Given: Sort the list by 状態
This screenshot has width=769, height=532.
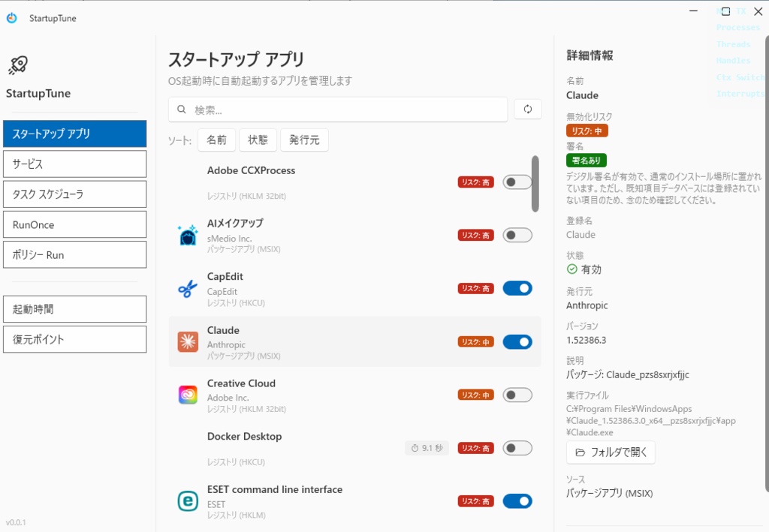Looking at the screenshot, I should tap(258, 140).
